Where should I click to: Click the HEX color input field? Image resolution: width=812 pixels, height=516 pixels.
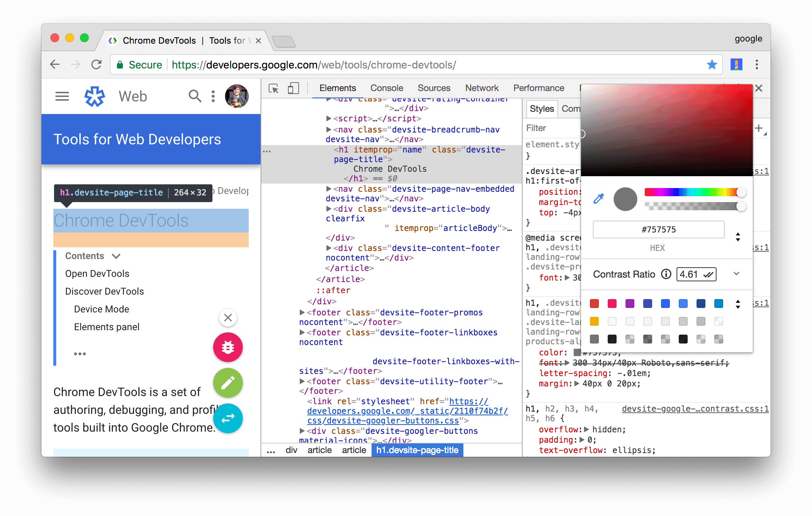tap(659, 229)
